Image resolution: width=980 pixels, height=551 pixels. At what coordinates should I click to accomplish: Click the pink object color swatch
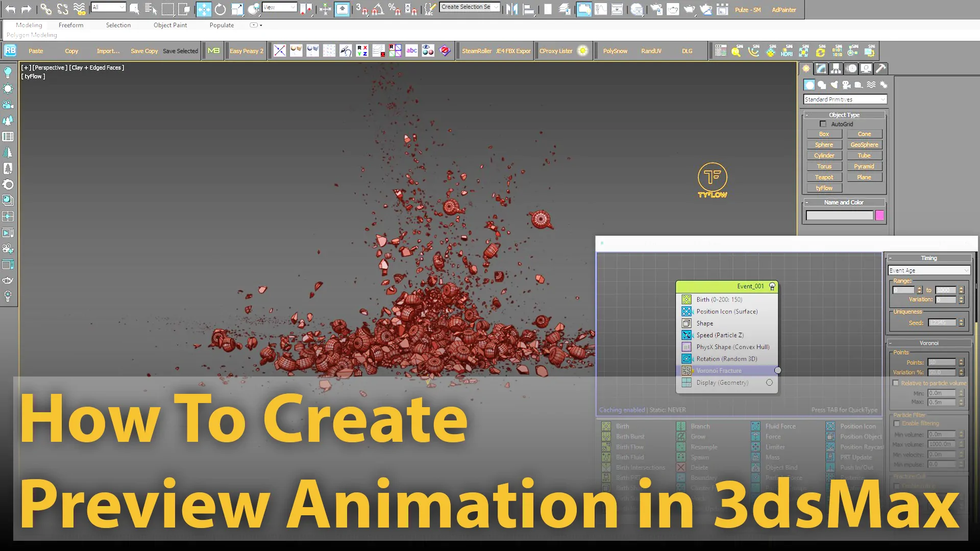point(879,215)
